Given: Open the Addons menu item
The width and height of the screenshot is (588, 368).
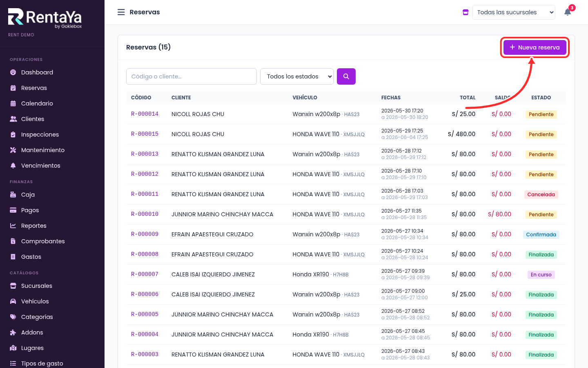Looking at the screenshot, I should tap(52, 332).
